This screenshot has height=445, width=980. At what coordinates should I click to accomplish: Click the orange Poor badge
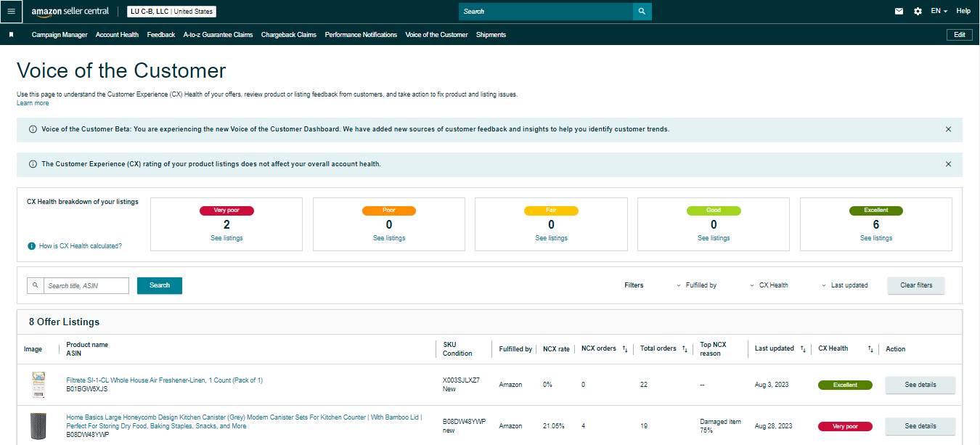coord(389,211)
